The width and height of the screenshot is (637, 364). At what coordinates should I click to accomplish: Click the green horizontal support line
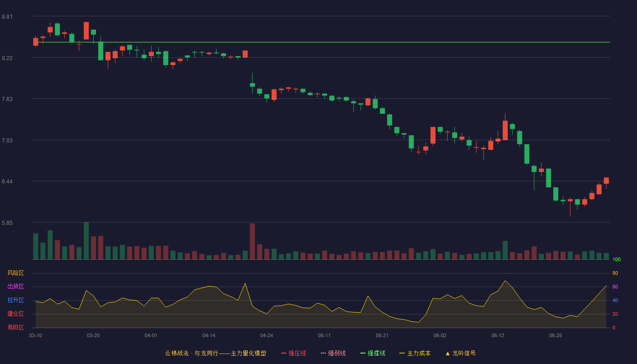(x=321, y=42)
